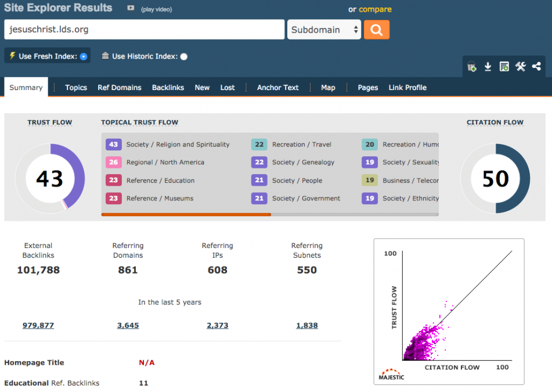Viewport: 552px width, 392px height.
Task: Click the Majestic logo under chart
Action: (391, 375)
